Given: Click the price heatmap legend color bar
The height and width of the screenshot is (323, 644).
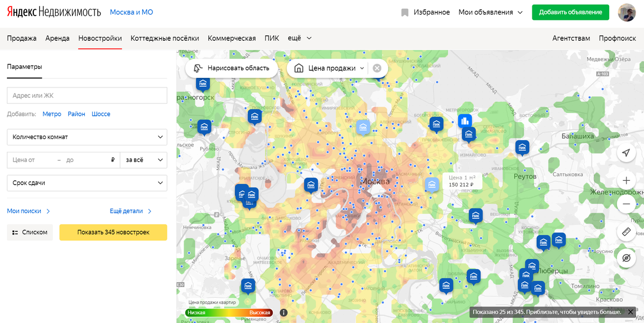Looking at the screenshot, I should (229, 312).
